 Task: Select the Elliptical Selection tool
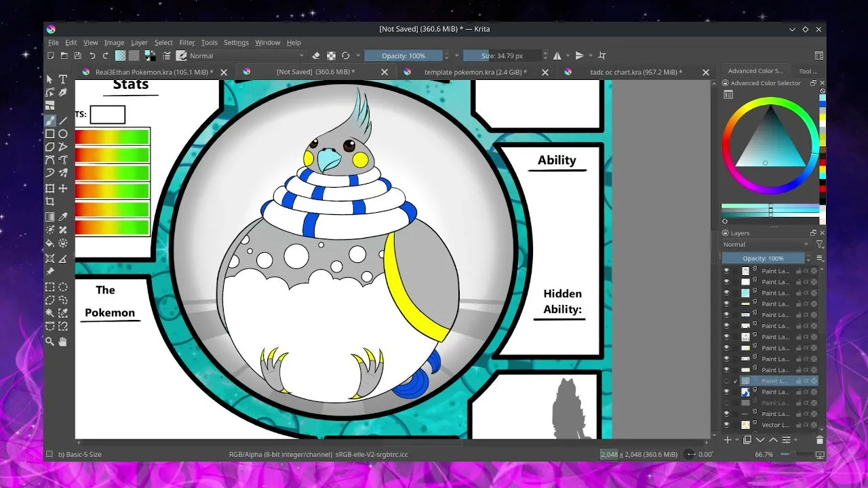pos(63,287)
